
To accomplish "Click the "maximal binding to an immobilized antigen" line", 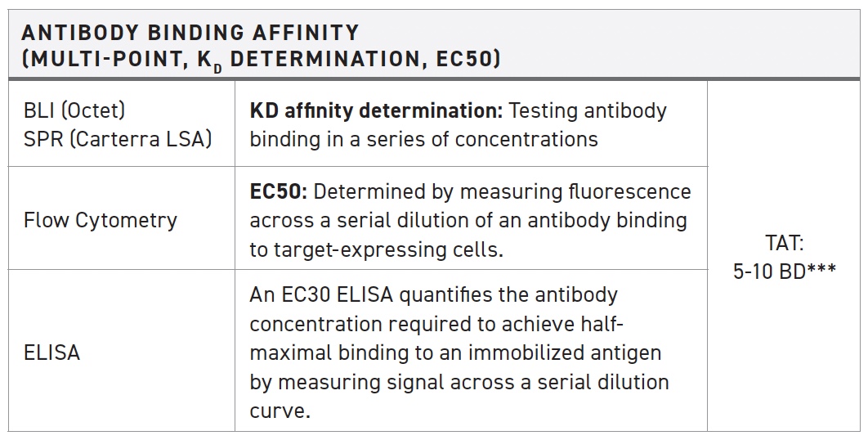I will coord(455,352).
